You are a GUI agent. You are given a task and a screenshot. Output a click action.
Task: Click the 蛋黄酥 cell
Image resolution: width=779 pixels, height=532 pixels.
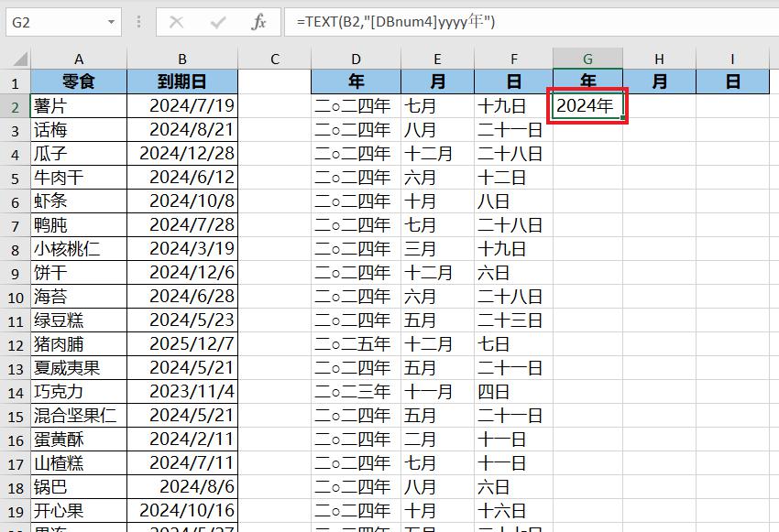pos(79,440)
